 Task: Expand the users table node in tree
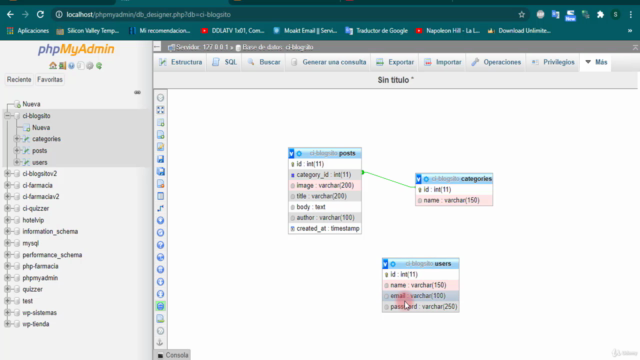[17, 162]
